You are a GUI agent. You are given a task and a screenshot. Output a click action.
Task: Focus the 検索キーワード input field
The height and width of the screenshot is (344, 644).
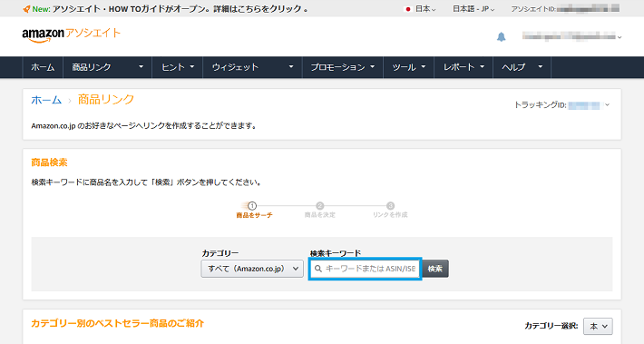(x=365, y=269)
